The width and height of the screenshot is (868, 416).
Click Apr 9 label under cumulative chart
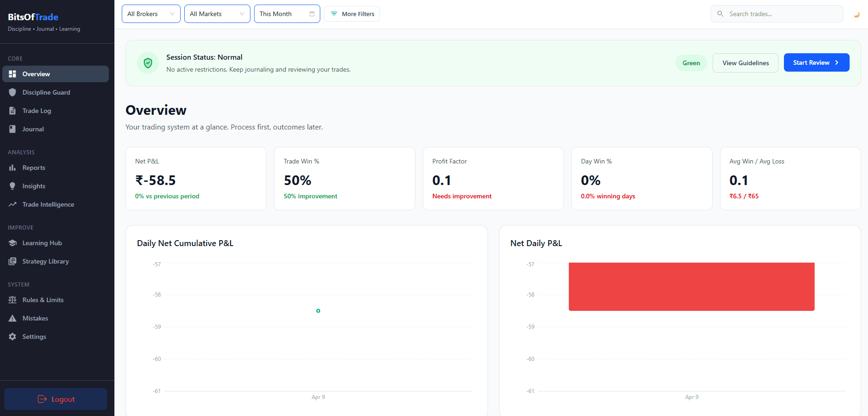click(318, 397)
